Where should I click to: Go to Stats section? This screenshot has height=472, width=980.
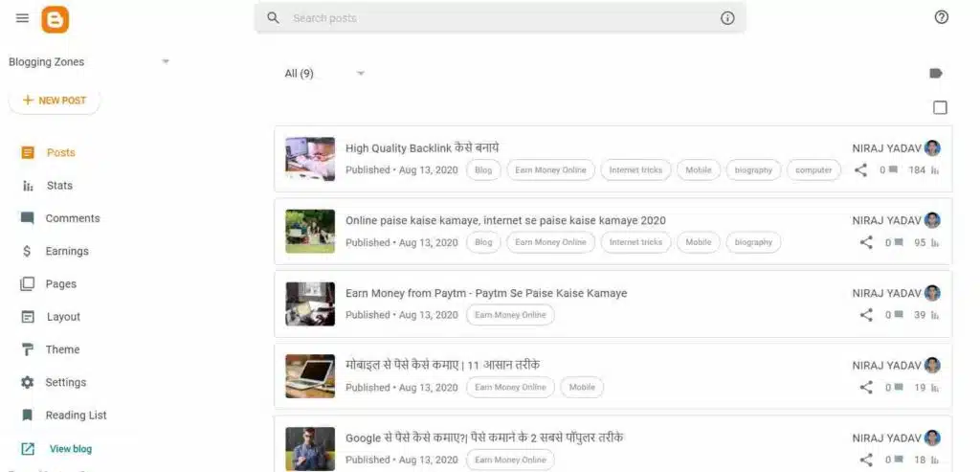pos(59,186)
